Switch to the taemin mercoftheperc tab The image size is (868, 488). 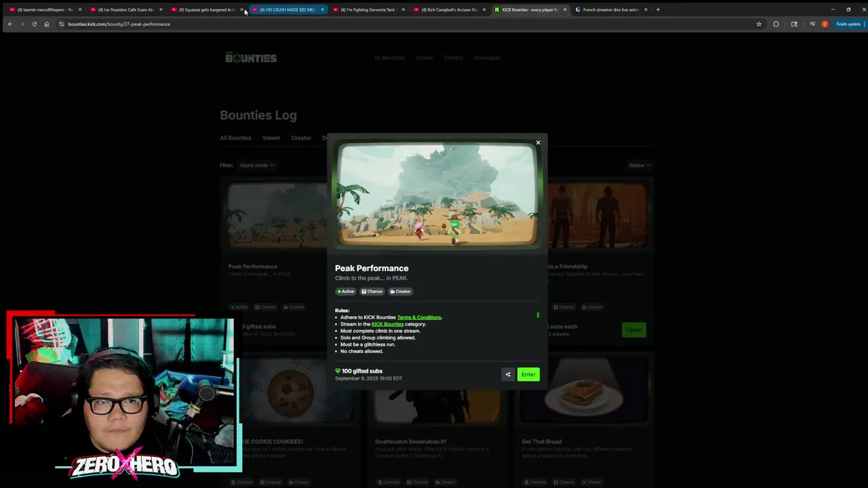click(x=45, y=9)
